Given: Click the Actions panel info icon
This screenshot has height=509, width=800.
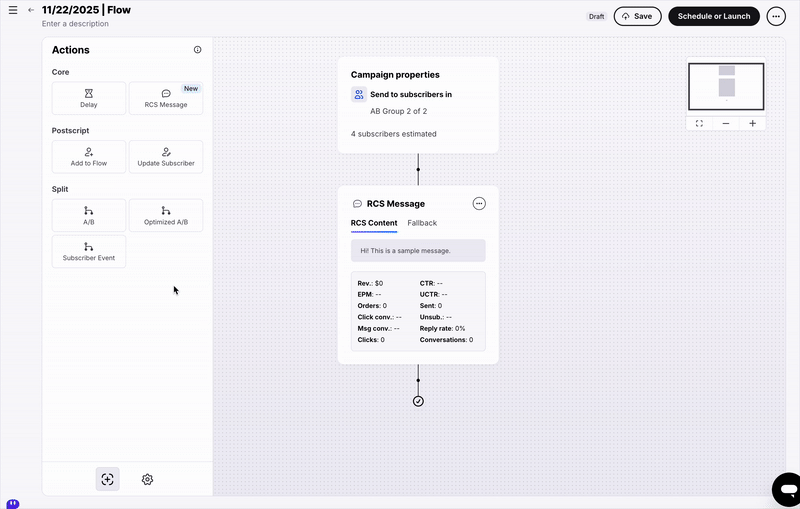Looking at the screenshot, I should [197, 50].
